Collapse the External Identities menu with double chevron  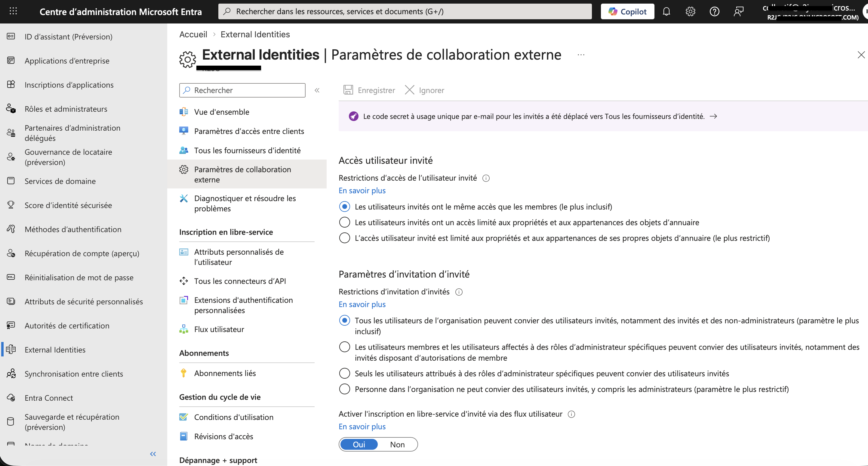coord(317,90)
